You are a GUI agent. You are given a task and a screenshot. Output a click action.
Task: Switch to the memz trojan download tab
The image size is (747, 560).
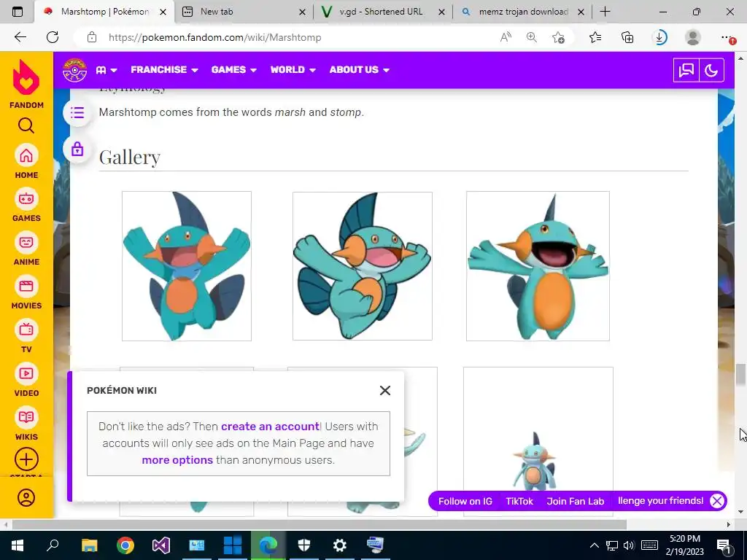(x=524, y=12)
